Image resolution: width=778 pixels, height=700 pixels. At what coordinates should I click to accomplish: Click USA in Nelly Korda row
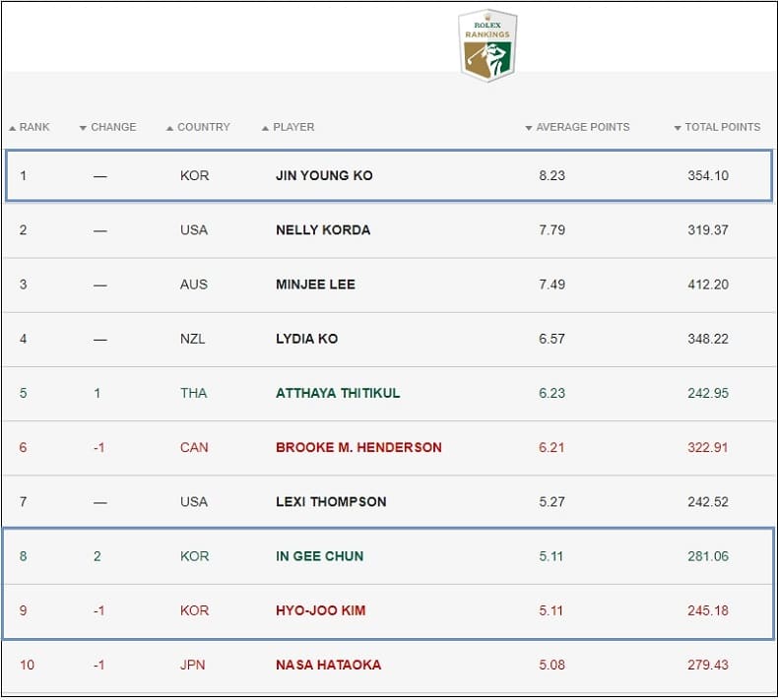coord(194,230)
